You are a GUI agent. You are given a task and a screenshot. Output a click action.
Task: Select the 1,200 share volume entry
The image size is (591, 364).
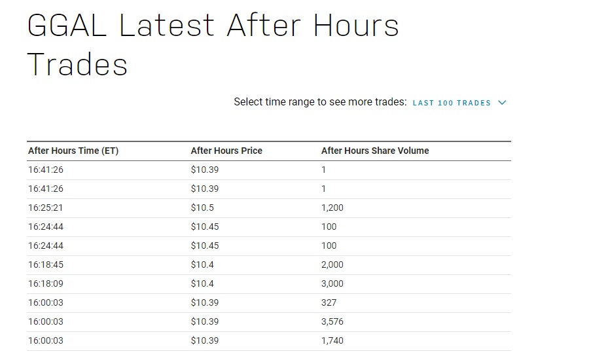pos(332,208)
